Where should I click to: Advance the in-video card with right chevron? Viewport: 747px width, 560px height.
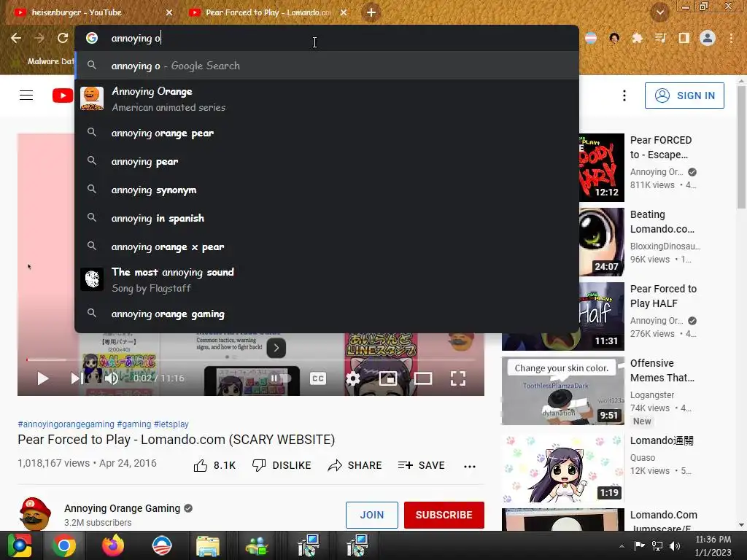click(x=276, y=348)
